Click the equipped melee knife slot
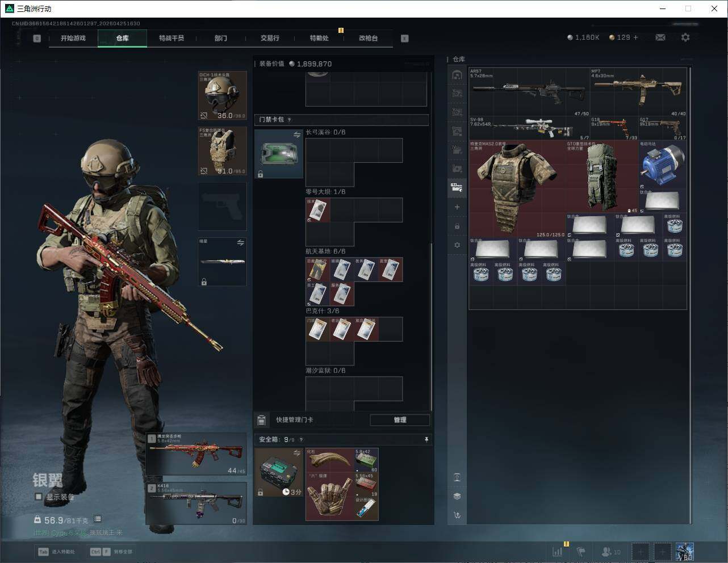728x563 pixels. 223,262
